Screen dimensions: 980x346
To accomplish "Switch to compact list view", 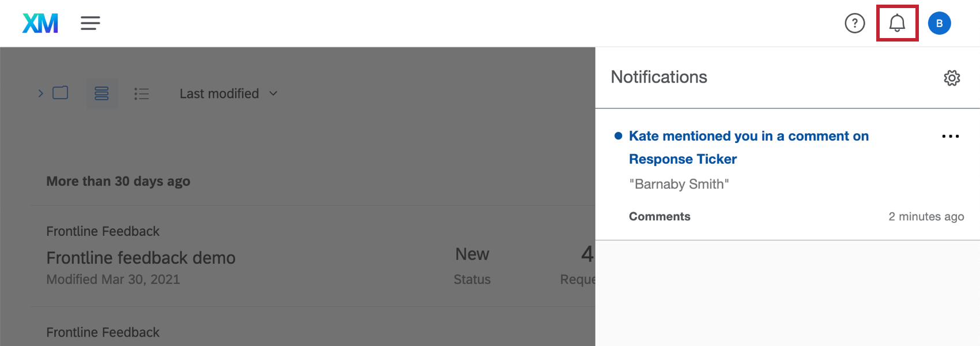I will coord(141,93).
